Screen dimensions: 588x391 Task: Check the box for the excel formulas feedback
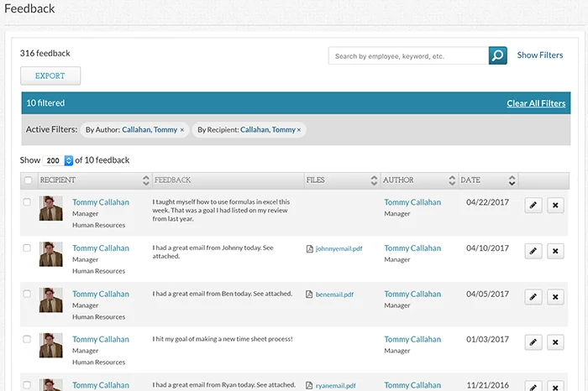27,202
